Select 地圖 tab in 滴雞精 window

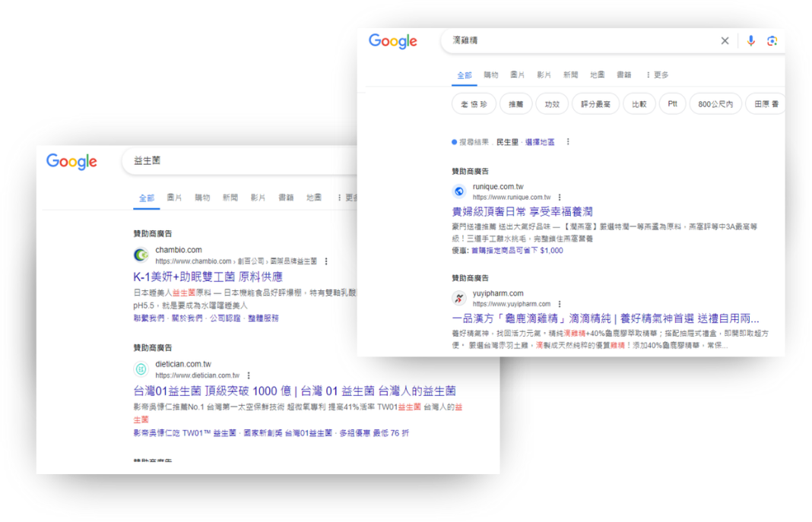click(x=597, y=75)
